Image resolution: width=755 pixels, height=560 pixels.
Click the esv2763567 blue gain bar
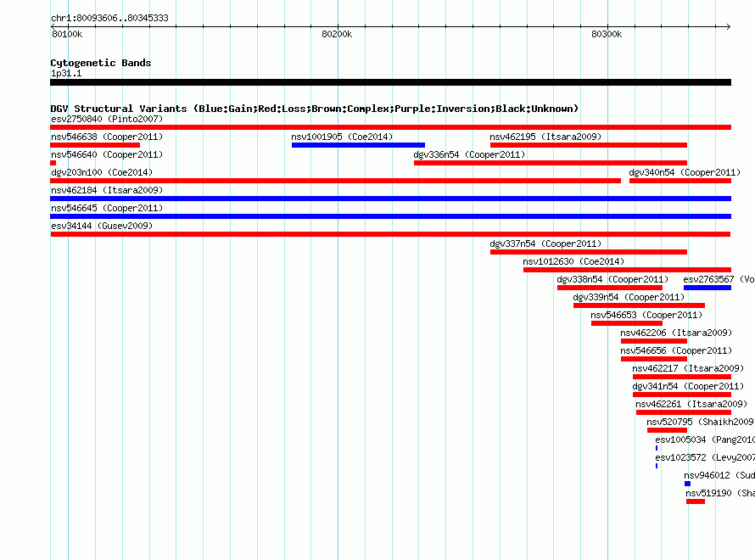pyautogui.click(x=707, y=288)
